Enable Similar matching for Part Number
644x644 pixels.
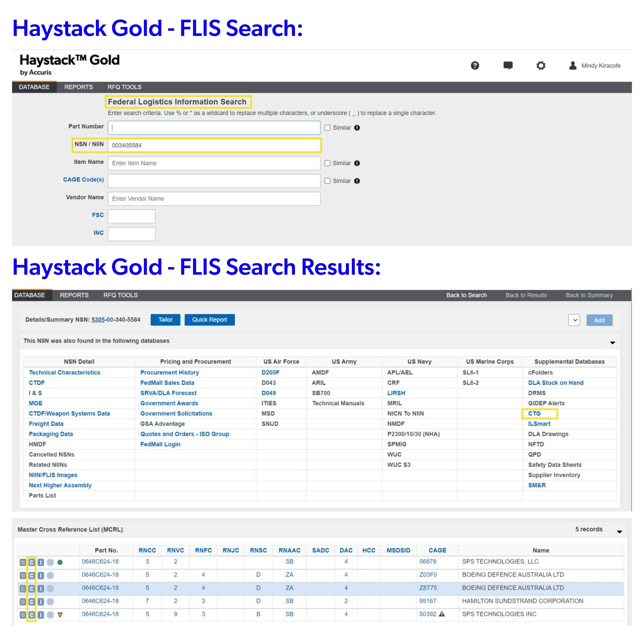328,128
